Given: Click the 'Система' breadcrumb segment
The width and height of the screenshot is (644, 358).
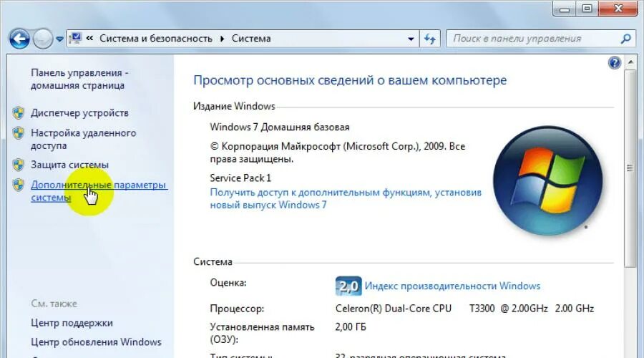Looking at the screenshot, I should point(251,39).
